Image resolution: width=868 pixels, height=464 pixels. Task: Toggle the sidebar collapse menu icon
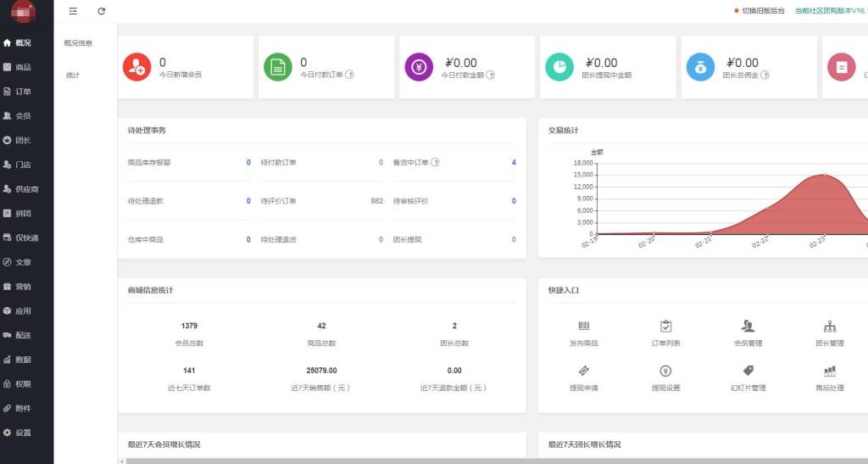tap(73, 11)
